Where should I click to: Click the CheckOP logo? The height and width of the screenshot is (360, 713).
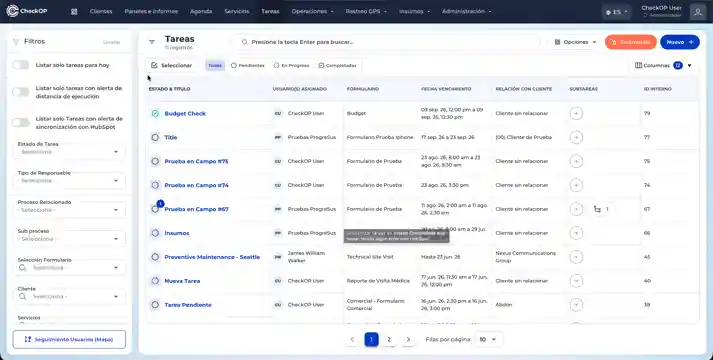click(x=26, y=11)
